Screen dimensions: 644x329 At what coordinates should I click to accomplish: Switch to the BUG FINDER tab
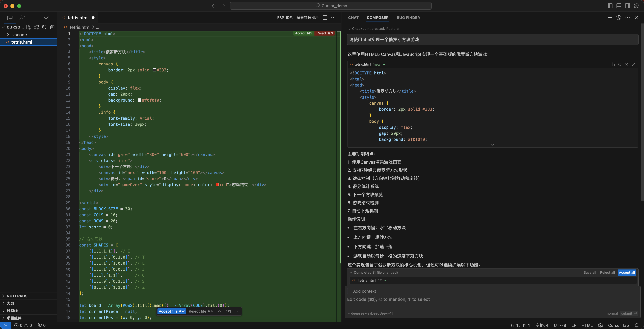(x=408, y=17)
